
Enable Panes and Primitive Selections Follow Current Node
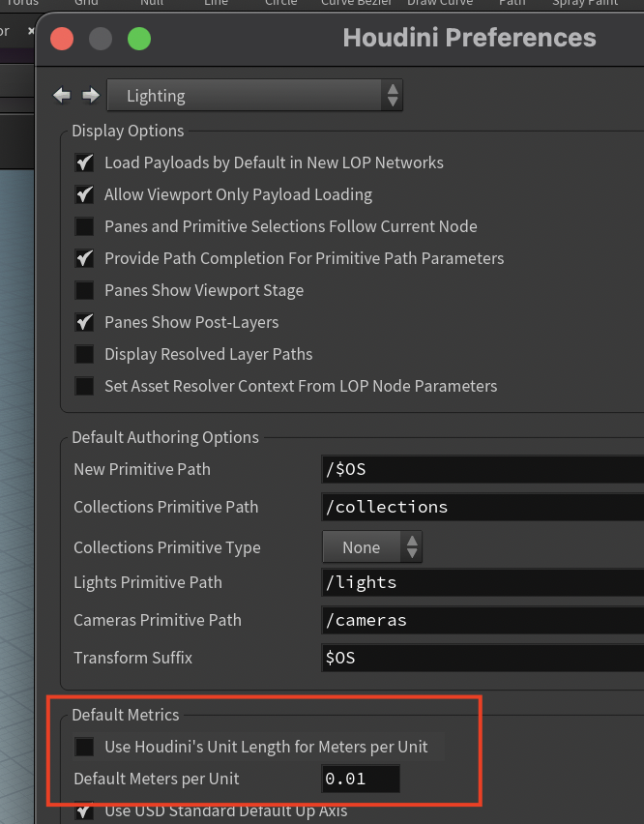pyautogui.click(x=84, y=226)
